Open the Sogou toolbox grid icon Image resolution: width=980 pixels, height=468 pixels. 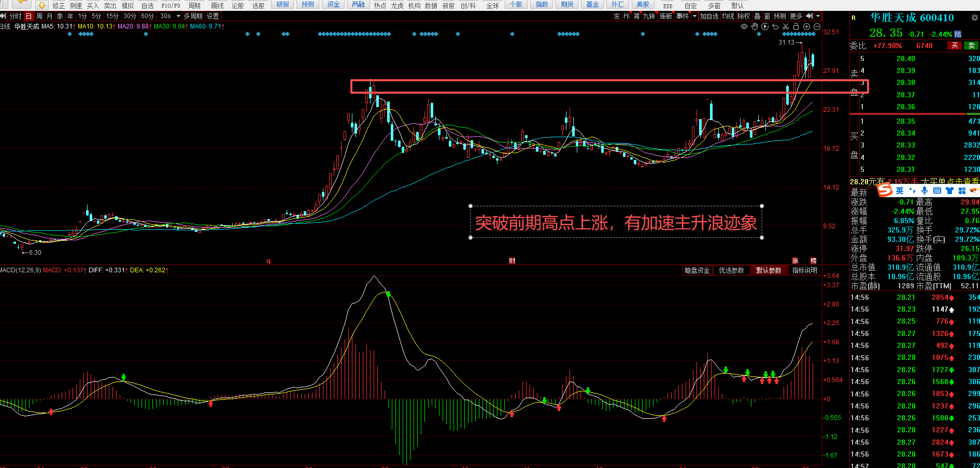tap(962, 191)
